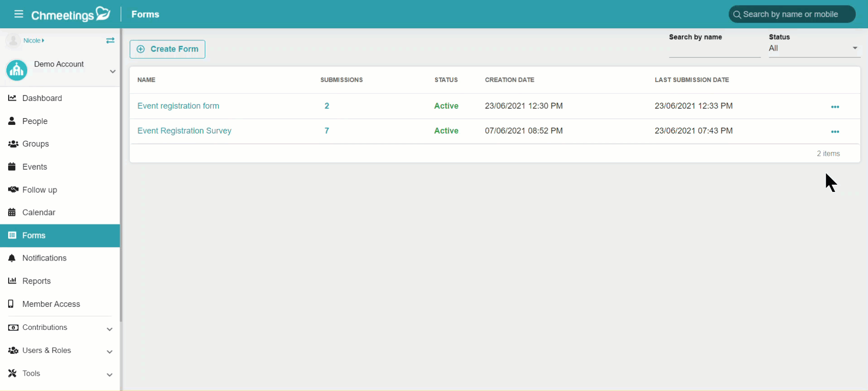Focus the name or mobile search box

coord(792,14)
